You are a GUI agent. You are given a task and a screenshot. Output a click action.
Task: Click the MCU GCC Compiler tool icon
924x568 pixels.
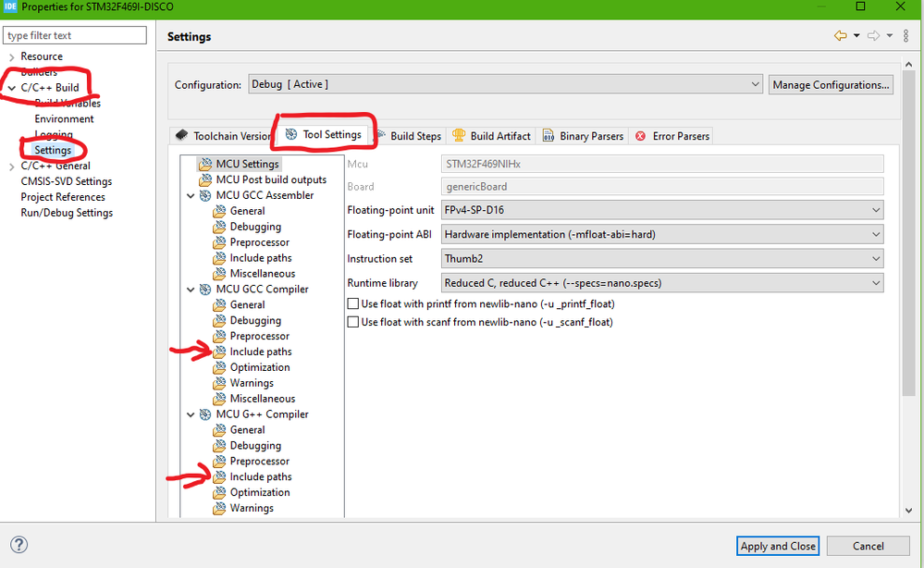(205, 290)
